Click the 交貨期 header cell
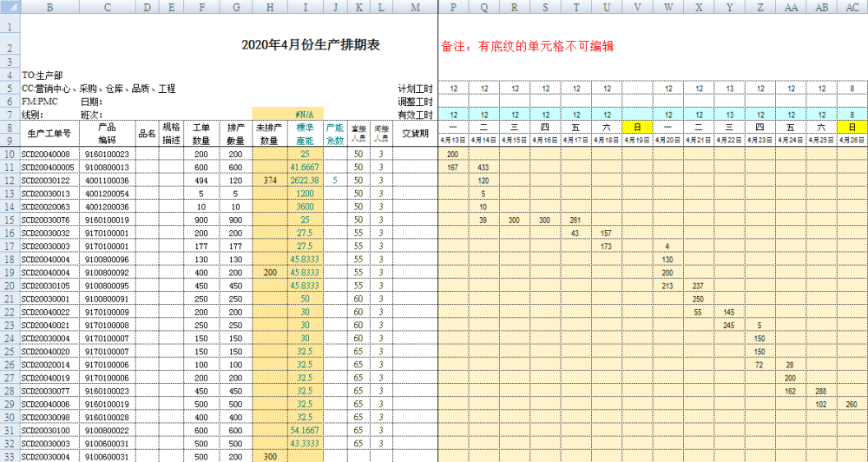This screenshot has height=462, width=868. (x=415, y=134)
